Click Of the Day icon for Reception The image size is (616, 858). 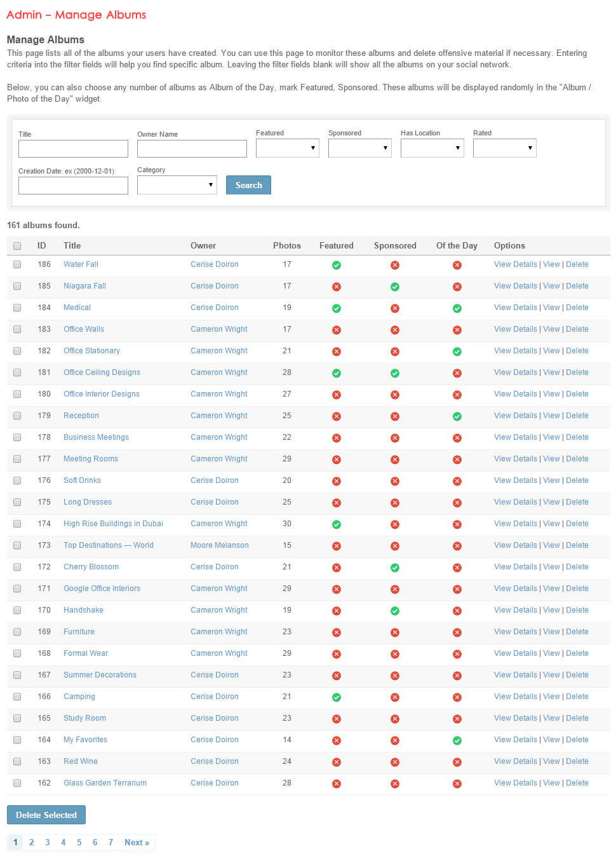pyautogui.click(x=457, y=416)
